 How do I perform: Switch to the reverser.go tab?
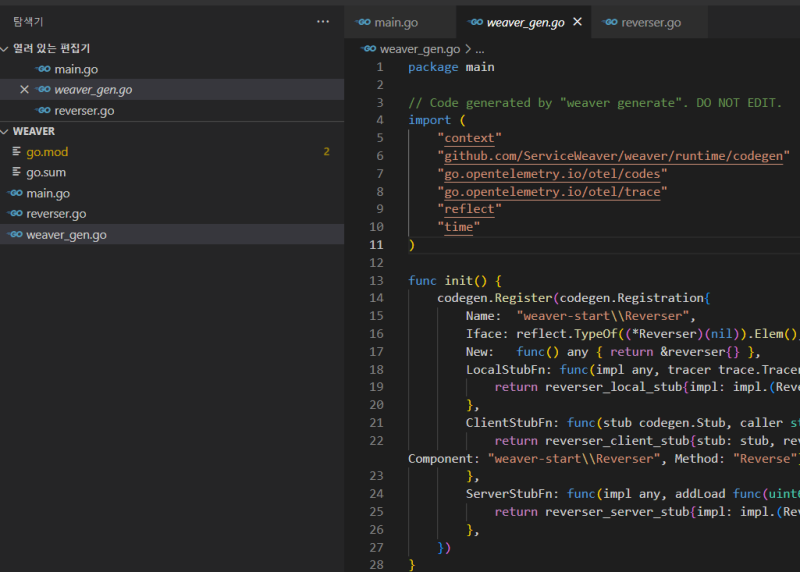[651, 22]
